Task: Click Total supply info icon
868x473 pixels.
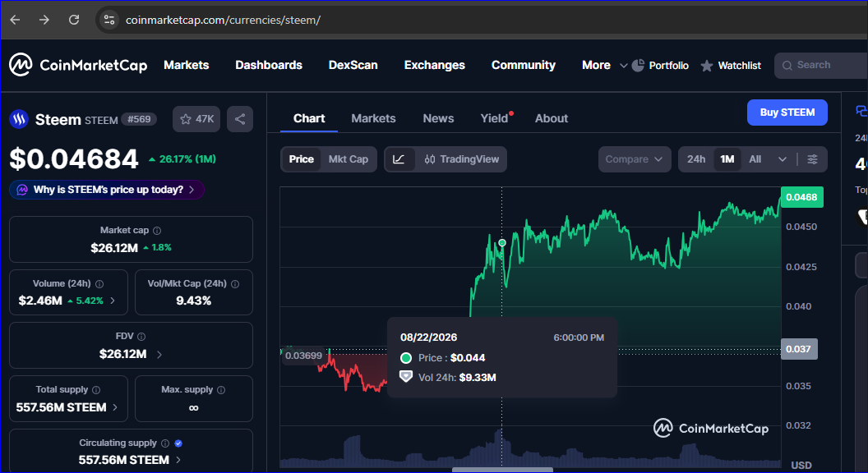Action: click(96, 390)
